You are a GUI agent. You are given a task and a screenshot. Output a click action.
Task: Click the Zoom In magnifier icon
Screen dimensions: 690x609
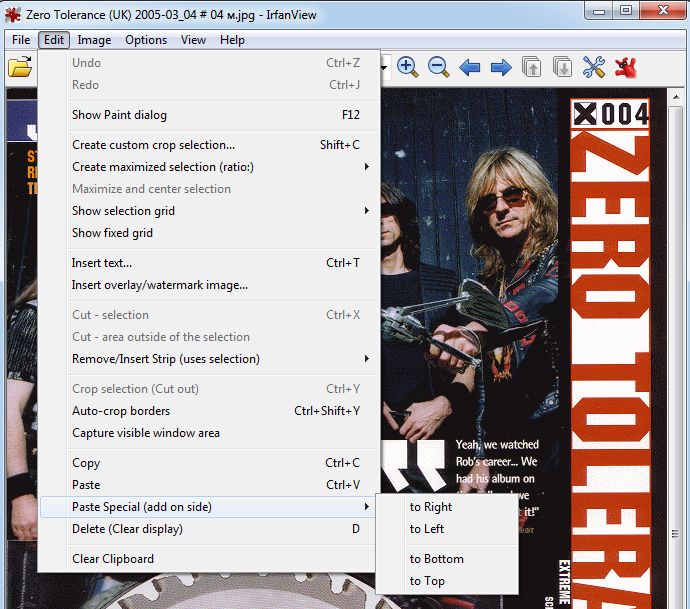407,67
